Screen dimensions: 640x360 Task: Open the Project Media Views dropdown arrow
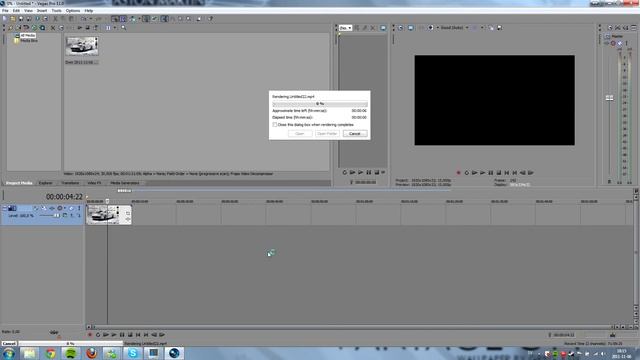point(115,28)
